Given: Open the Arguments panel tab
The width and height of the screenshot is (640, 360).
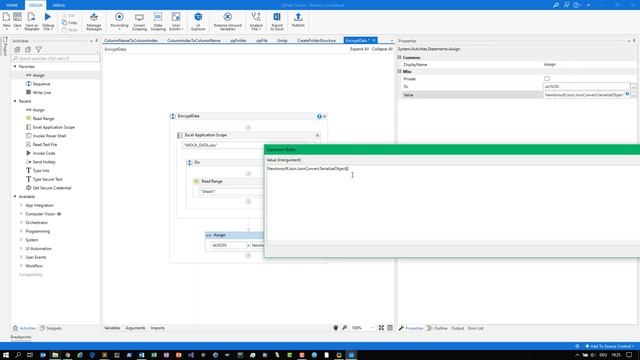Looking at the screenshot, I should (135, 328).
